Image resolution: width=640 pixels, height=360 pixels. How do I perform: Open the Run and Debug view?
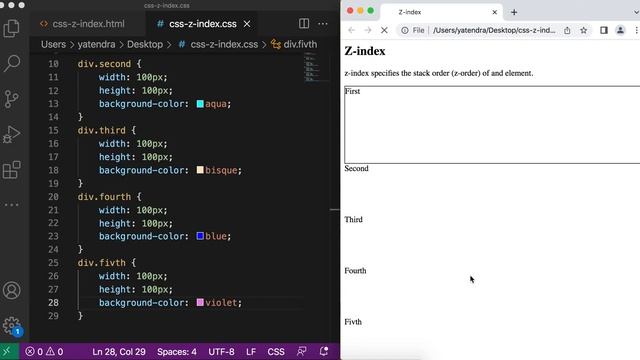(x=11, y=134)
